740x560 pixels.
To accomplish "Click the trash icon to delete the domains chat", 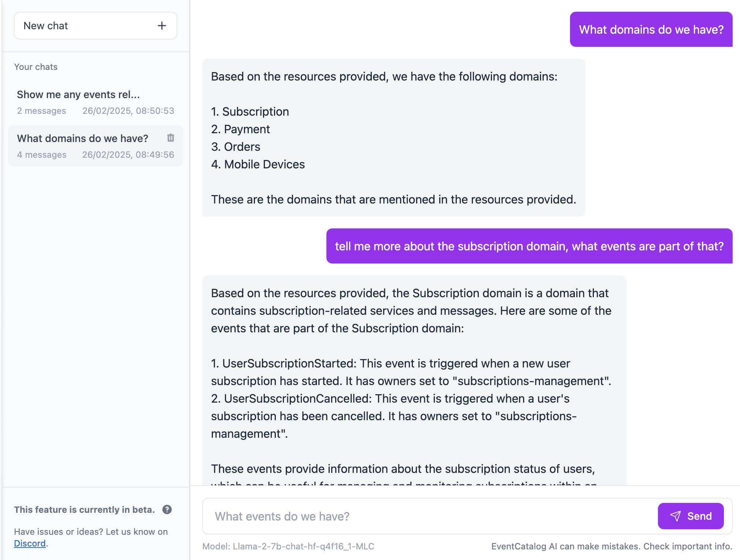I will (170, 138).
